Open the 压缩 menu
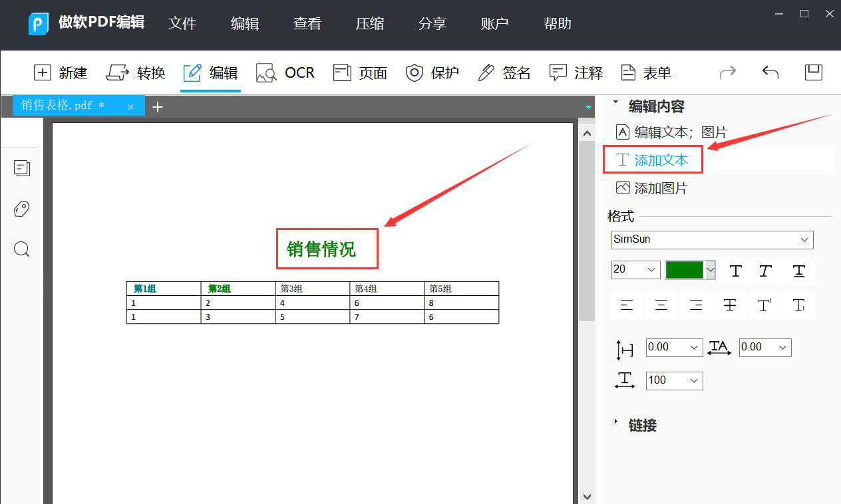The height and width of the screenshot is (504, 841). [x=369, y=24]
